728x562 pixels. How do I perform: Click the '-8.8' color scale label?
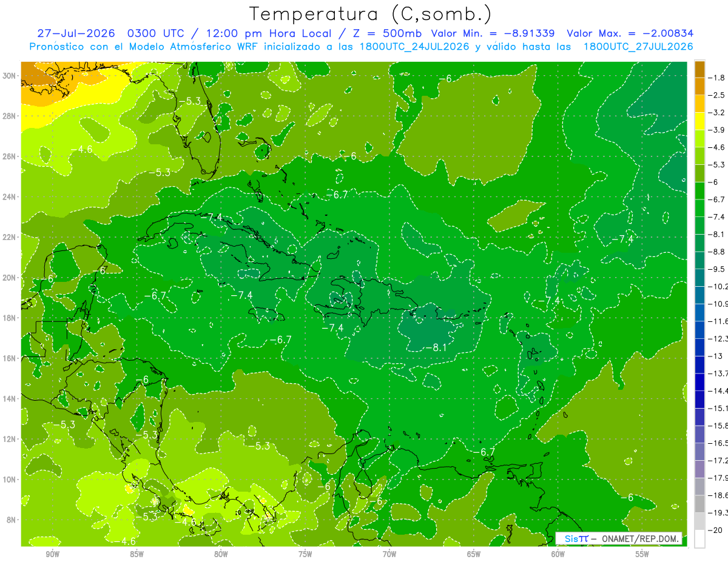click(x=716, y=251)
